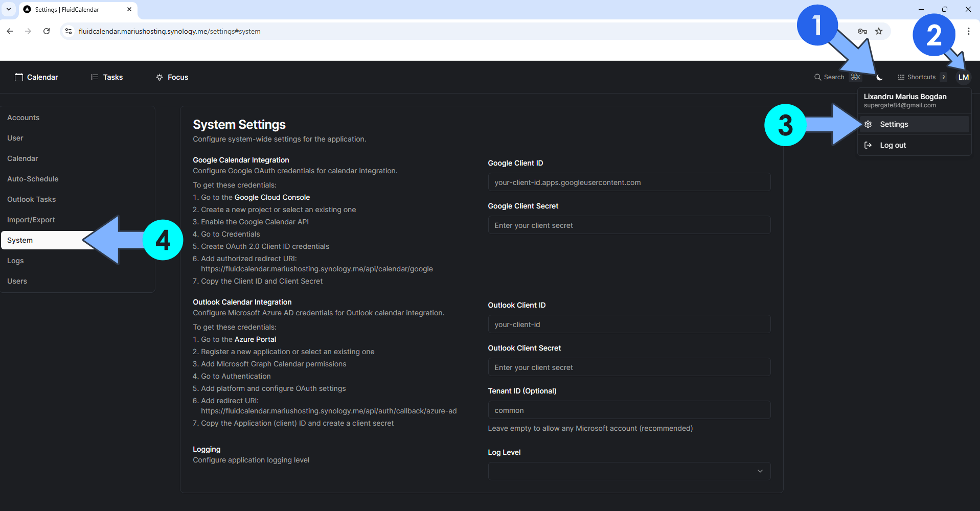Bookmark this page with star icon
Screen dimensions: 980x511
tap(879, 31)
